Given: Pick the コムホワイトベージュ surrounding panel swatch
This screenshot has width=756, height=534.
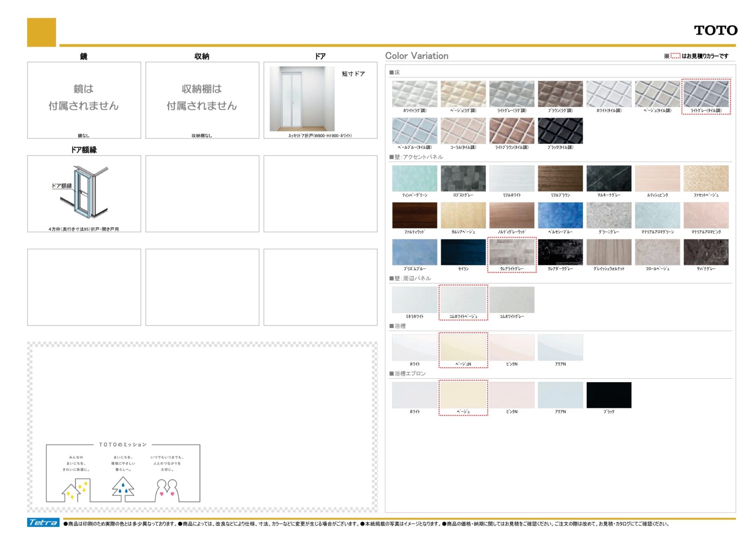Looking at the screenshot, I should click(463, 300).
